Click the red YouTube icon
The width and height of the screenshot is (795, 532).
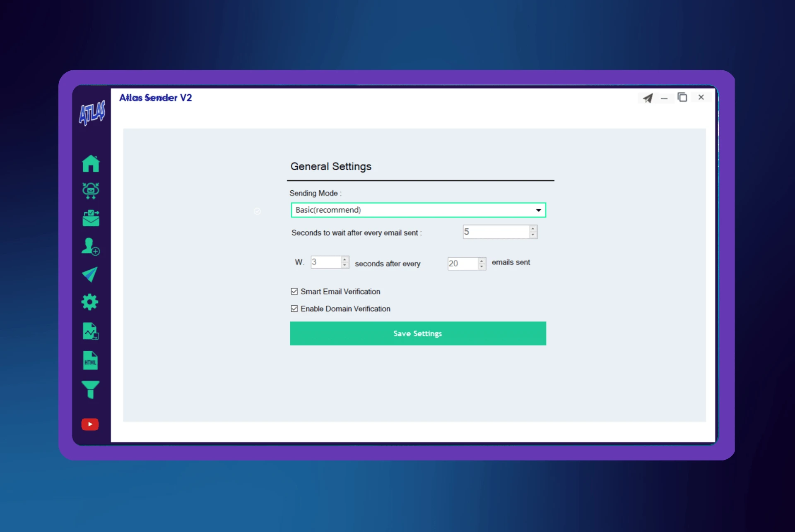[x=90, y=424]
